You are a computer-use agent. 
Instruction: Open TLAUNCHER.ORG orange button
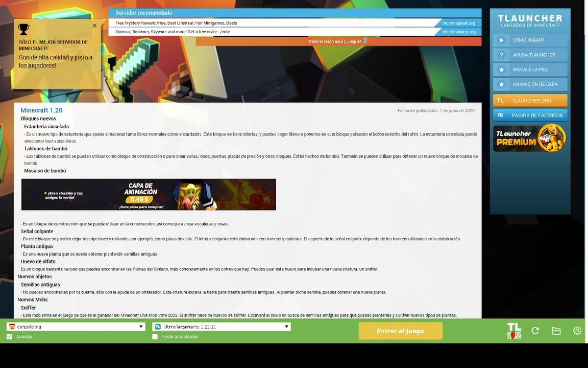(530, 101)
